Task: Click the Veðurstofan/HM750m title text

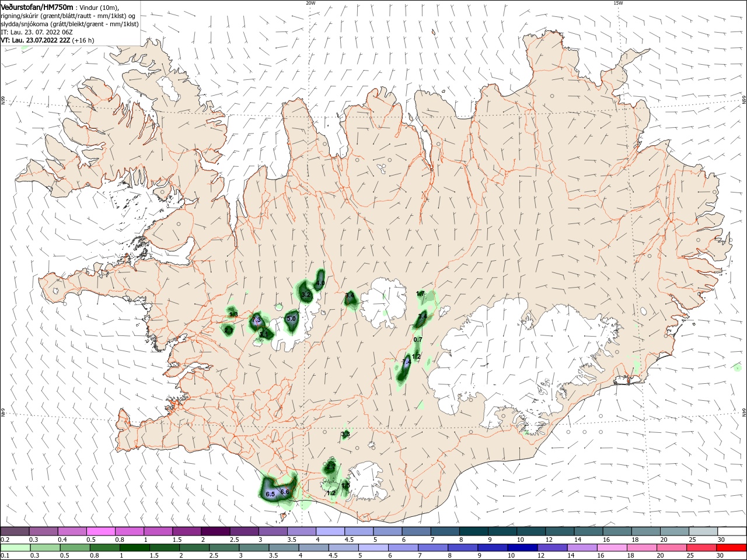Action: (37, 7)
